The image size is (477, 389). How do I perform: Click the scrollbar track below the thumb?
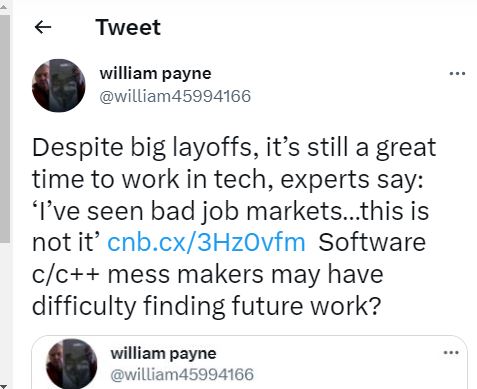tap(5, 313)
